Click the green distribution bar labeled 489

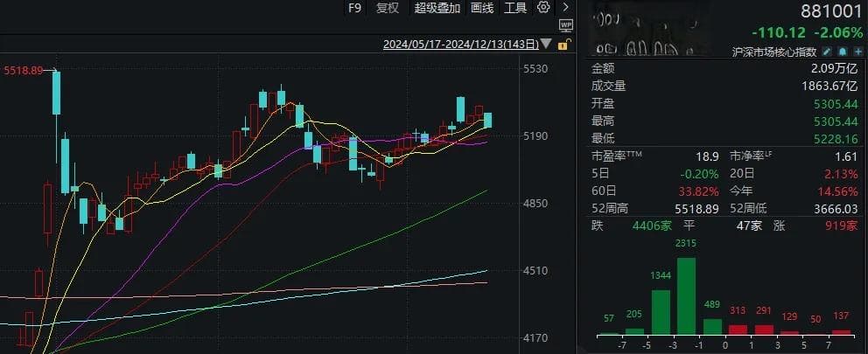(712, 326)
